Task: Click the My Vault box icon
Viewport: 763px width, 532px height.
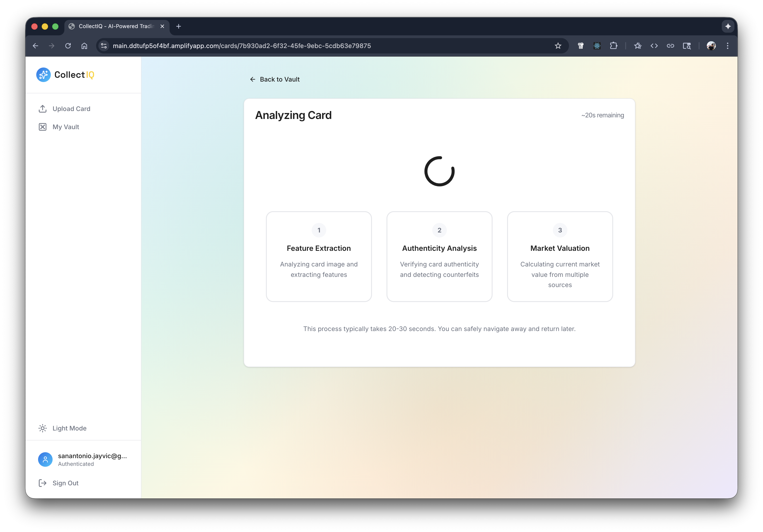Action: [43, 127]
